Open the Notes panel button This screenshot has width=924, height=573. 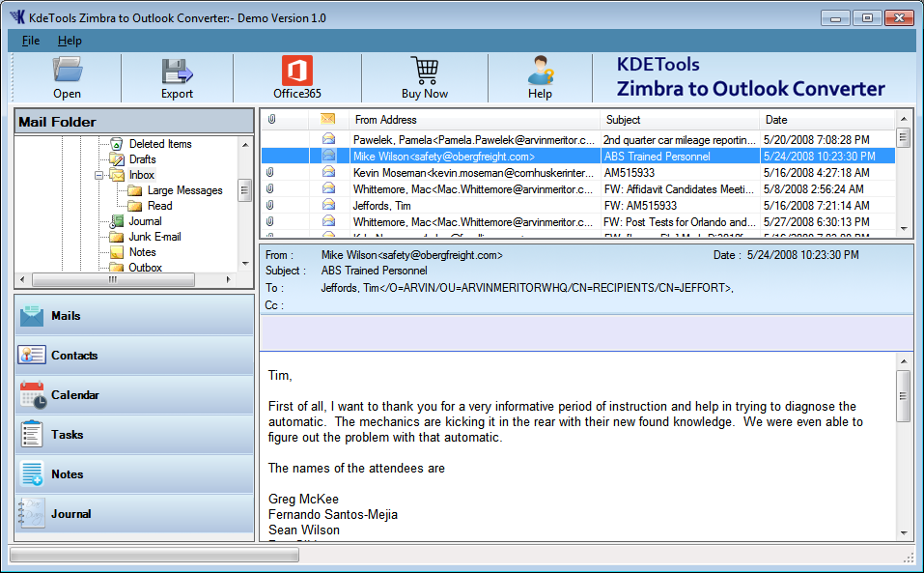click(134, 473)
